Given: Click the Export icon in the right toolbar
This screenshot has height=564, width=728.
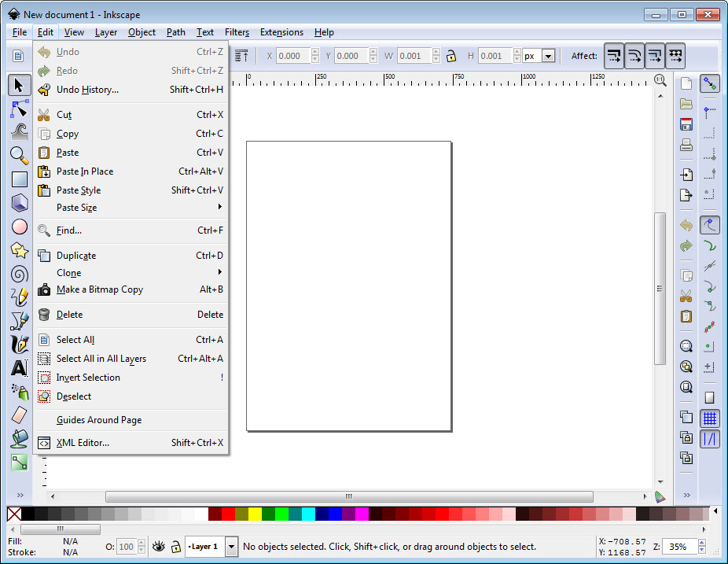Looking at the screenshot, I should tap(686, 195).
